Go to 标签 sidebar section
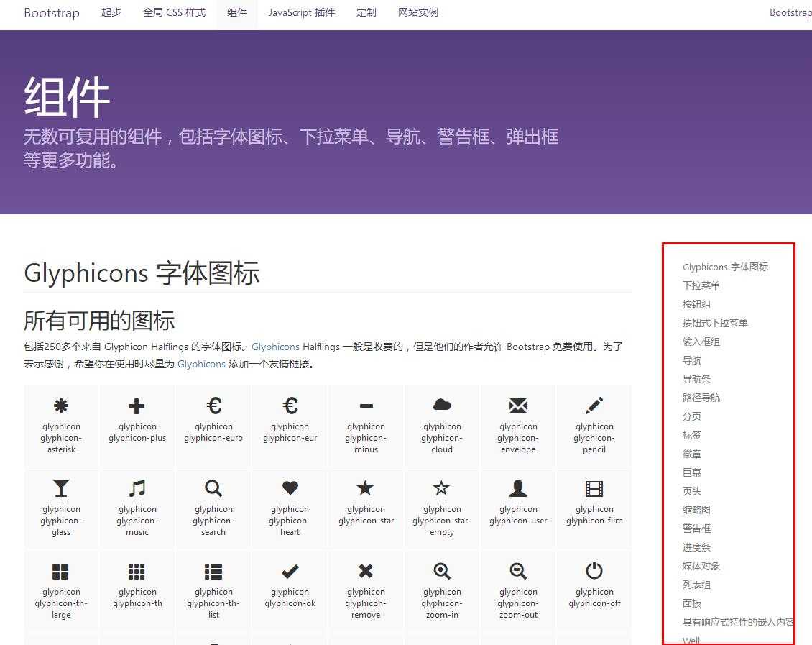The width and height of the screenshot is (812, 645). coord(692,434)
